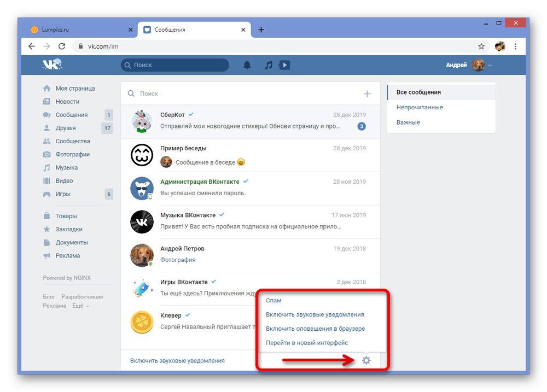Close the Lumpics.ru tab

click(131, 30)
